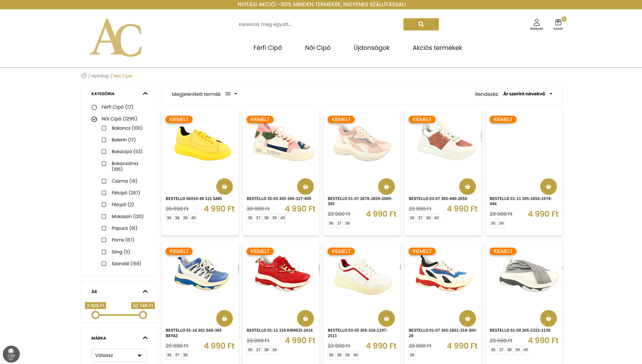Open the Újdonságok menu
This screenshot has width=642, height=364.
point(371,48)
